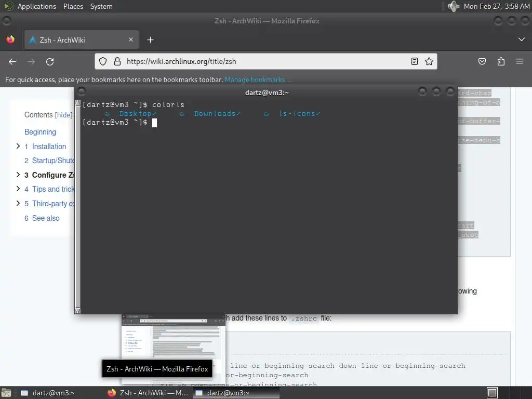Open the list all tabs dropdown
The width and height of the screenshot is (532, 399).
coord(522,39)
